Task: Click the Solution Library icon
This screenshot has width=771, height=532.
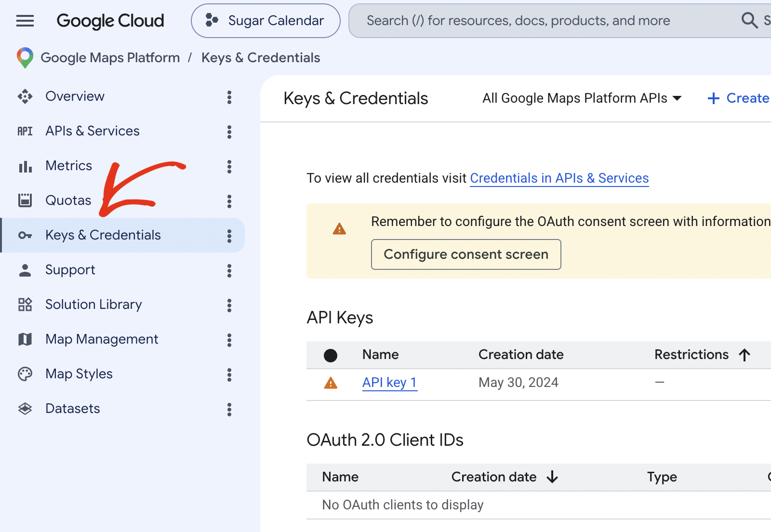Action: 25,305
